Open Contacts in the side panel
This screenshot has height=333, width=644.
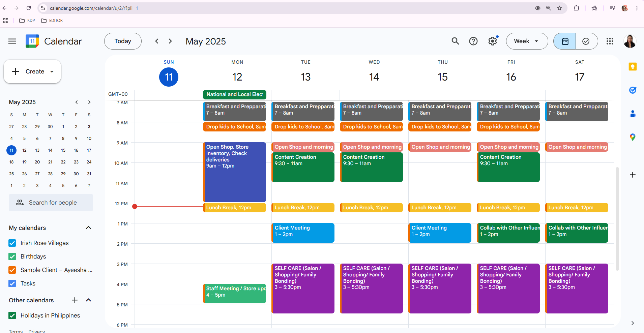[633, 114]
